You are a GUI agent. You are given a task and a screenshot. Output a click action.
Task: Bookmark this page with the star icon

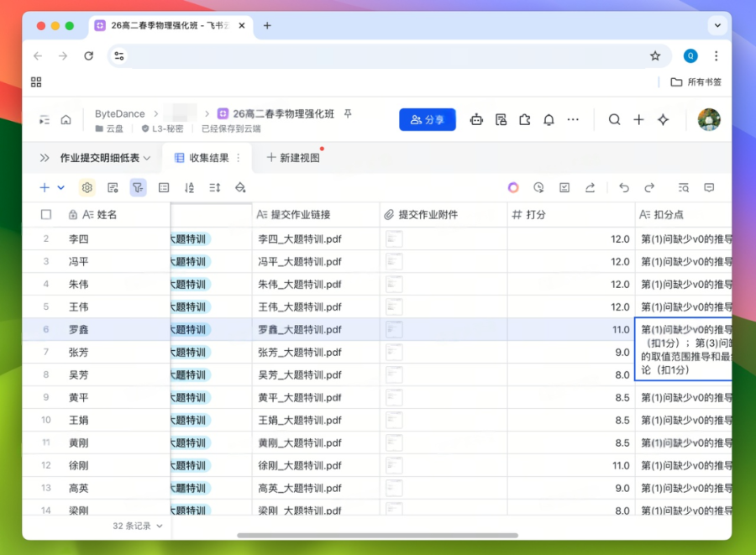(x=655, y=56)
